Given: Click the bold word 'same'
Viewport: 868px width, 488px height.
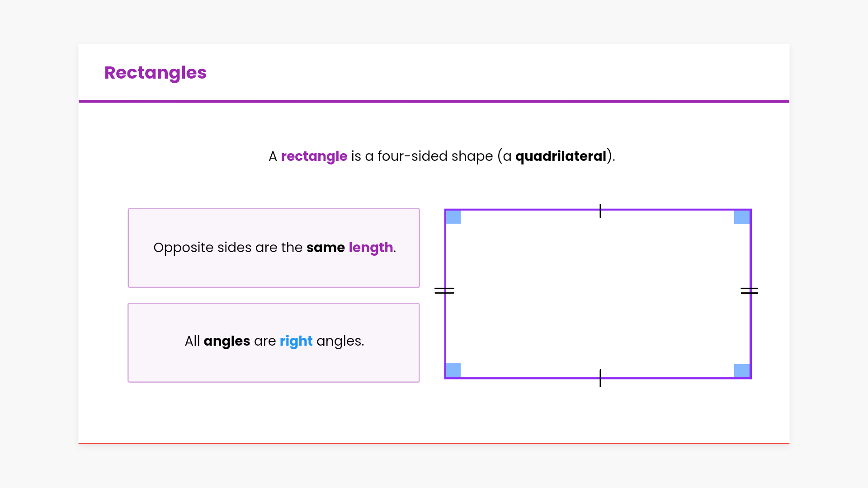Looking at the screenshot, I should tap(325, 248).
